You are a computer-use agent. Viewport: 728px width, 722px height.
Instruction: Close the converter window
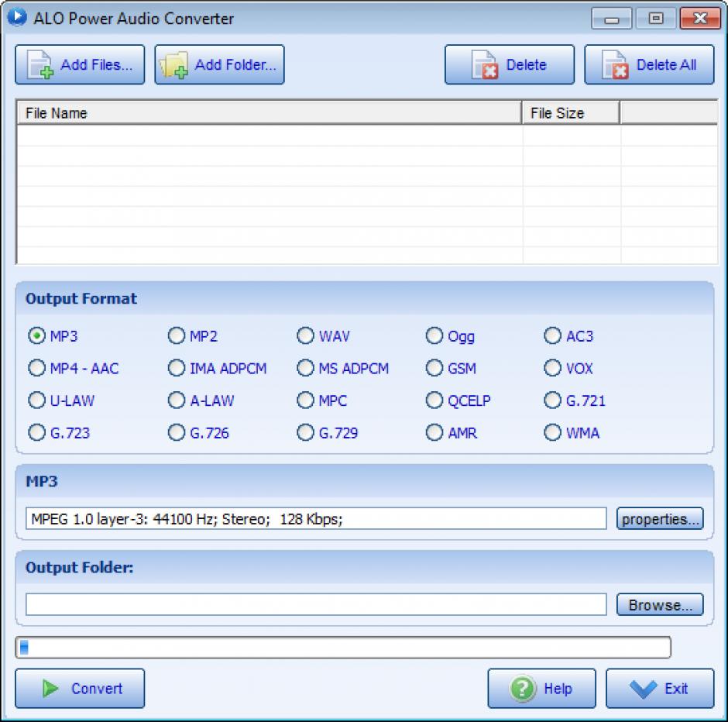[x=699, y=19]
